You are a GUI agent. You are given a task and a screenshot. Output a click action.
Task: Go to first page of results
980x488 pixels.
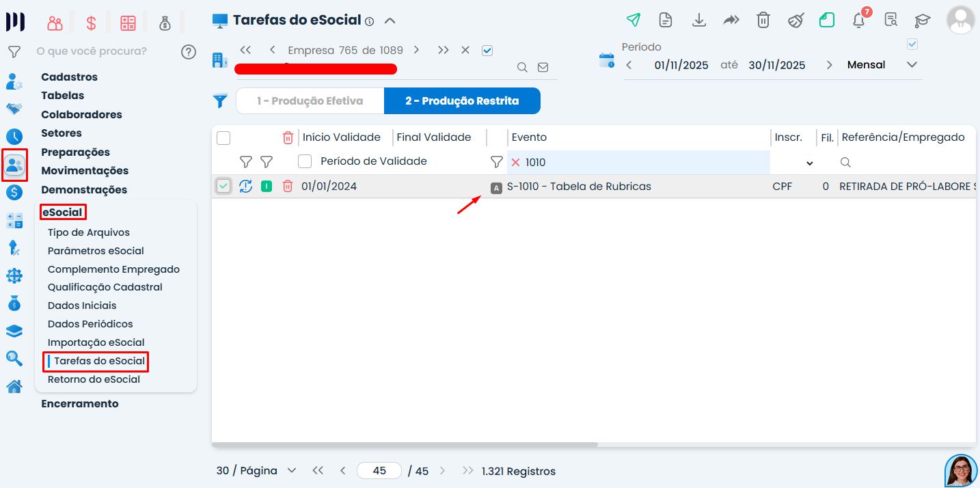(317, 471)
